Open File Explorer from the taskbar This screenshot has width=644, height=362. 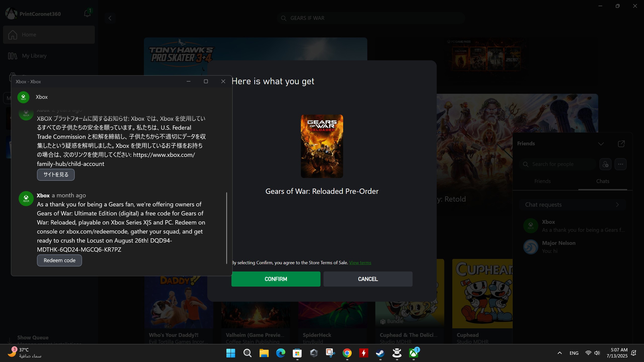264,353
